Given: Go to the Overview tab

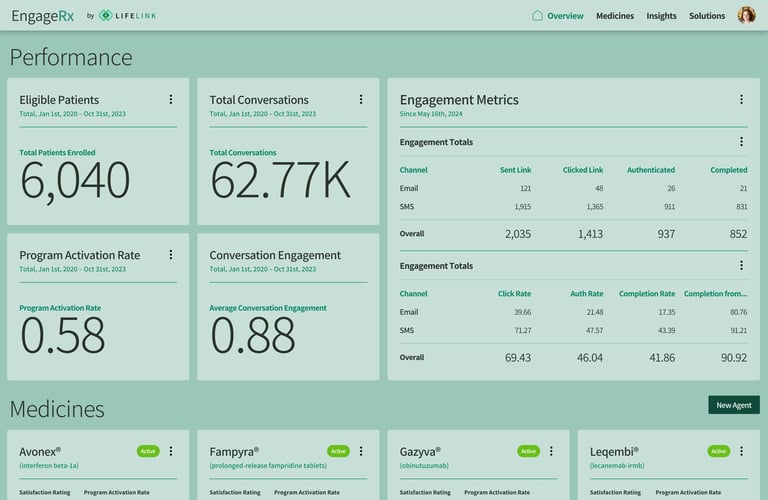Looking at the screenshot, I should (x=565, y=16).
